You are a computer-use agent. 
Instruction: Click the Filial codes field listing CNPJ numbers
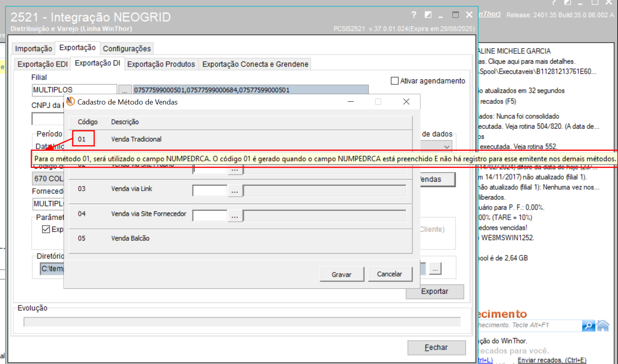[251, 90]
